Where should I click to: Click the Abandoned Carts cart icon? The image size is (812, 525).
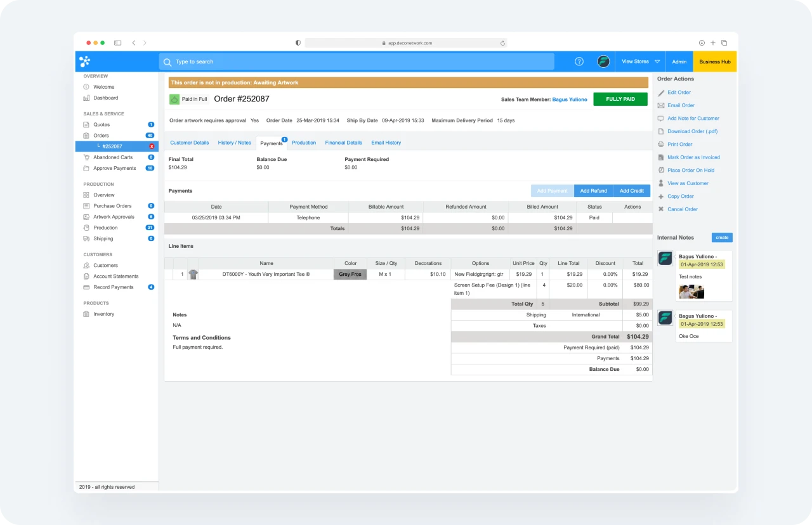pyautogui.click(x=86, y=157)
